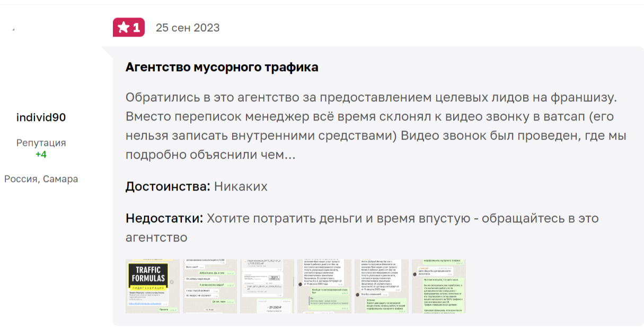Open the Traffic Formulas screenshot thumbnail

pos(152,286)
